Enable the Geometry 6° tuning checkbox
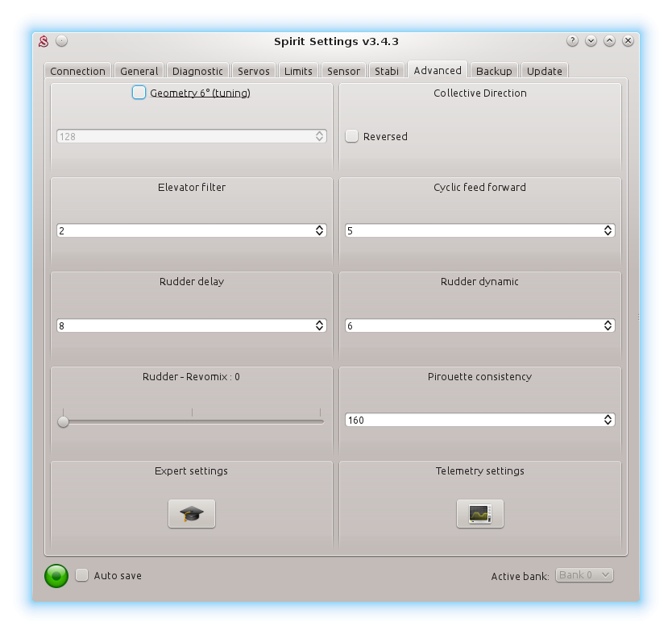Screen dimensions: 672x634 [x=139, y=93]
